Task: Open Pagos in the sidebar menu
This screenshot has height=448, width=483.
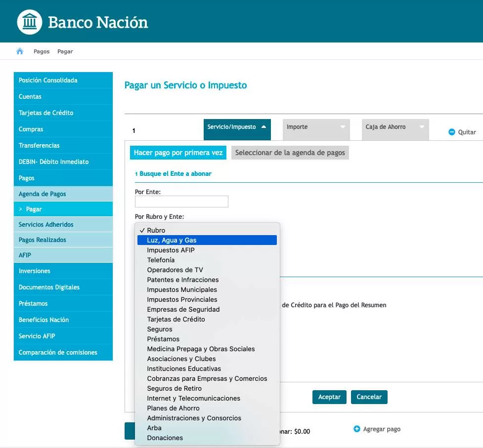Action: 63,178
